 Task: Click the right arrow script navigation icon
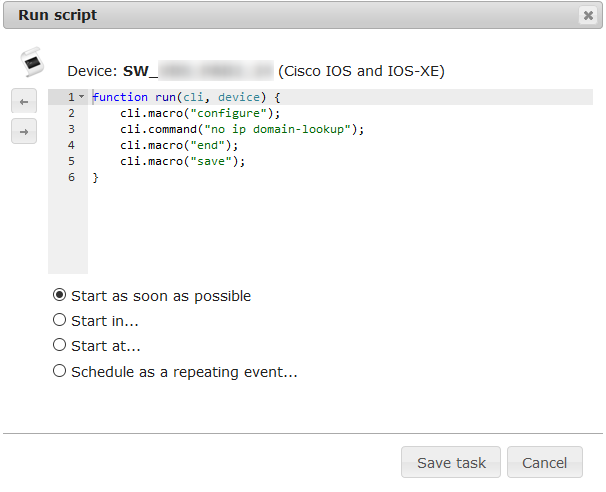(24, 131)
